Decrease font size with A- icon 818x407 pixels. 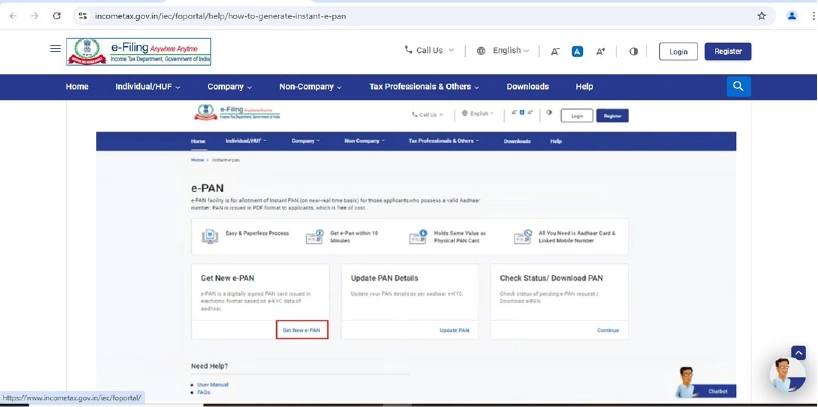[555, 51]
